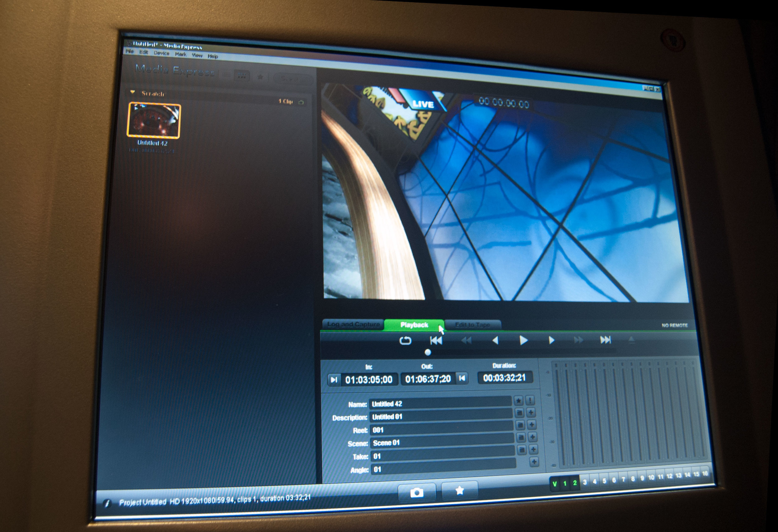Grab still frame with camera button
This screenshot has width=778, height=532.
(417, 492)
